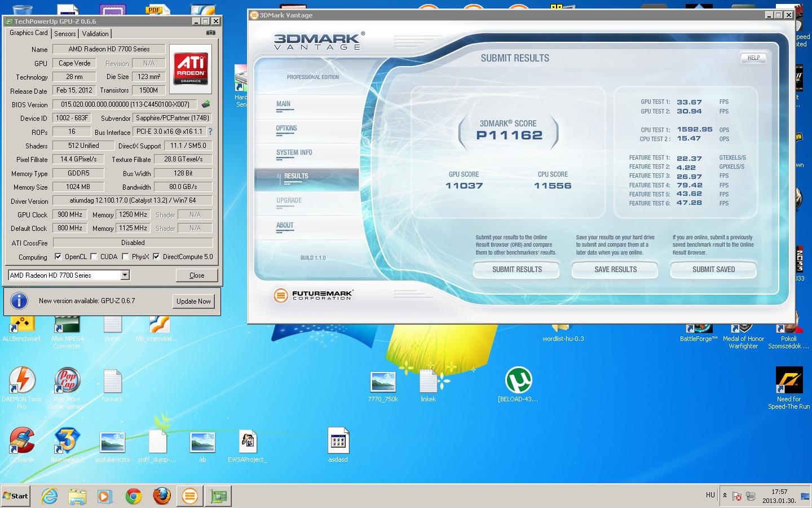The width and height of the screenshot is (812, 508).
Task: Show hidden system tray icons
Action: (x=725, y=496)
